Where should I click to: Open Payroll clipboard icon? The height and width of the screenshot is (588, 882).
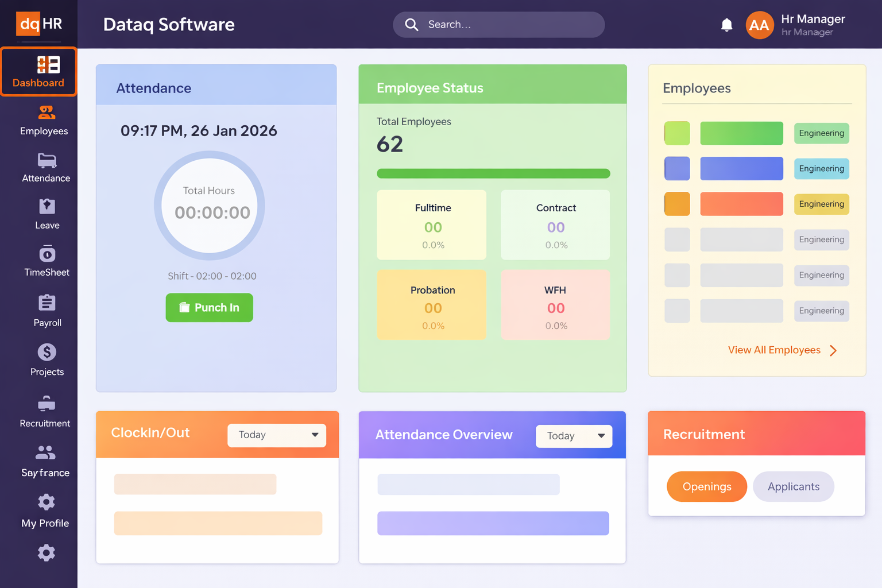click(x=47, y=303)
